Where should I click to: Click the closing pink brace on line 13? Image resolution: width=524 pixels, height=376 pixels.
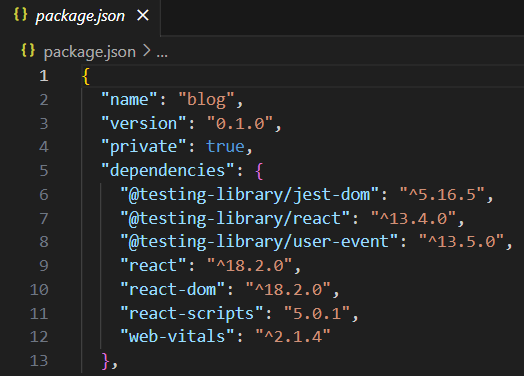click(105, 361)
